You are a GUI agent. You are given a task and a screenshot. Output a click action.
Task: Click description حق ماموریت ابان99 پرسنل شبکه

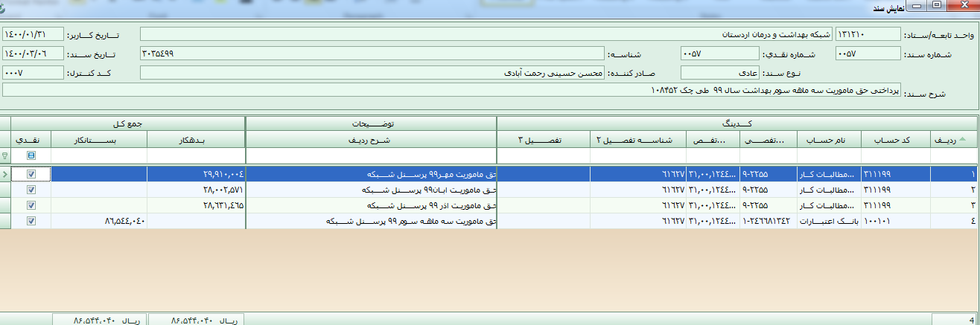point(371,190)
